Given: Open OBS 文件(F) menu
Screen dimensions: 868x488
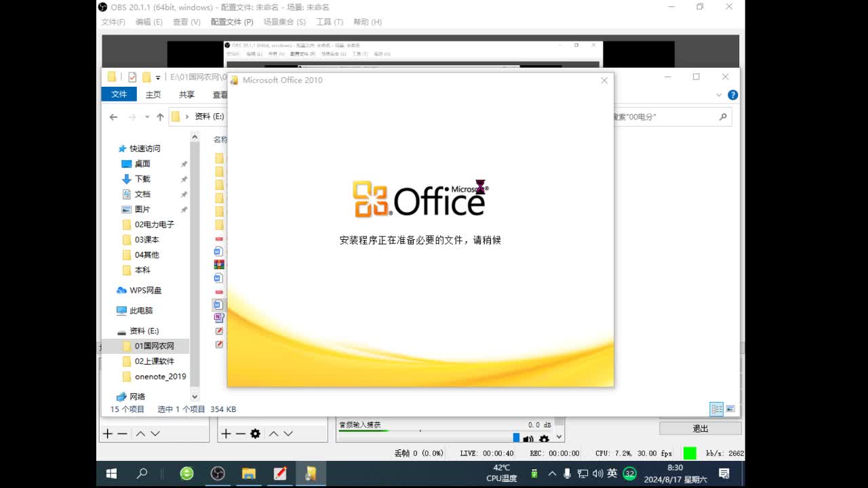Looking at the screenshot, I should (x=113, y=22).
